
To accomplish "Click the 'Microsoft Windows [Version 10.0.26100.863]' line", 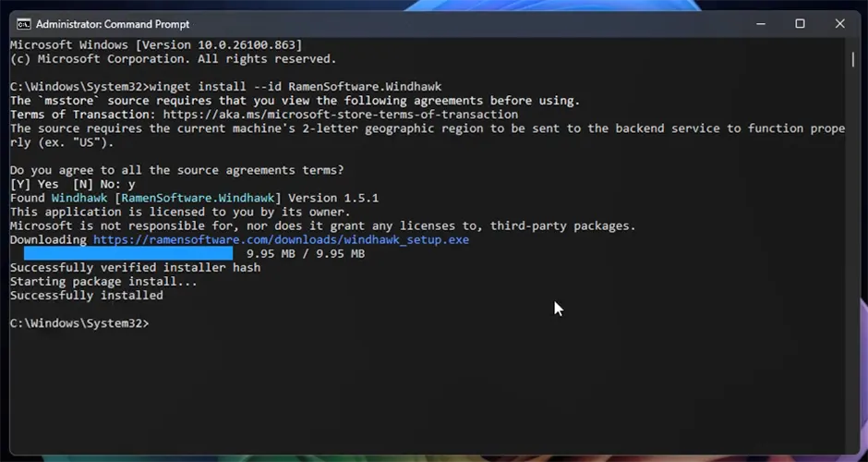I will 155,45.
